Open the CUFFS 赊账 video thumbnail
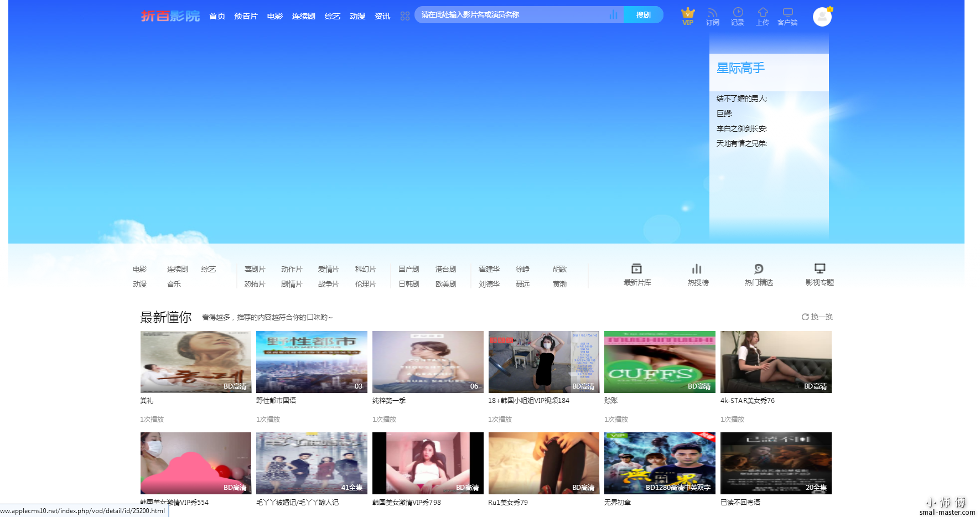This screenshot has width=980, height=517. click(x=660, y=362)
